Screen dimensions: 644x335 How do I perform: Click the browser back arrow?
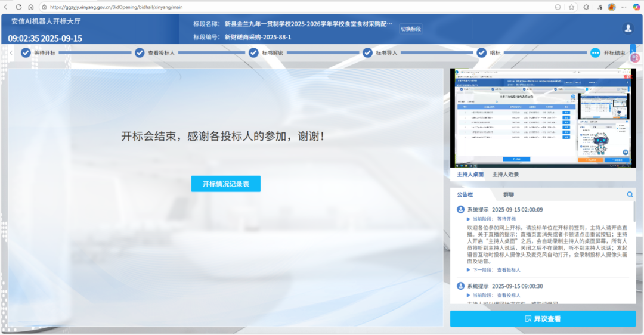(7, 7)
